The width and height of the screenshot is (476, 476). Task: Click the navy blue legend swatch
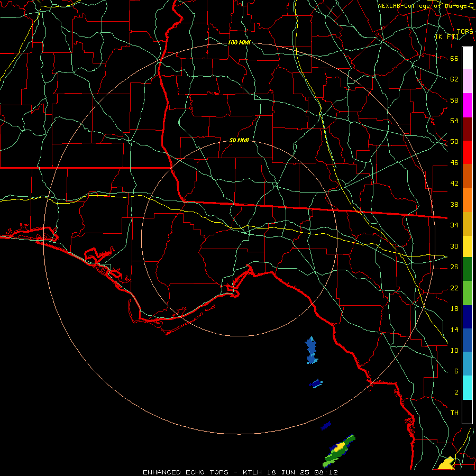pos(467,317)
